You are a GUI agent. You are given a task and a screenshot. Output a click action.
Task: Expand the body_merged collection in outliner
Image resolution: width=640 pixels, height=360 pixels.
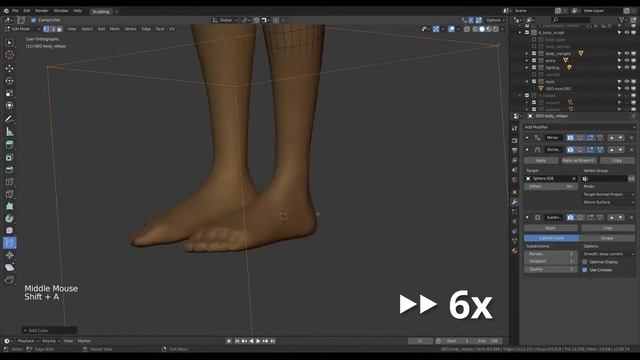pos(527,53)
